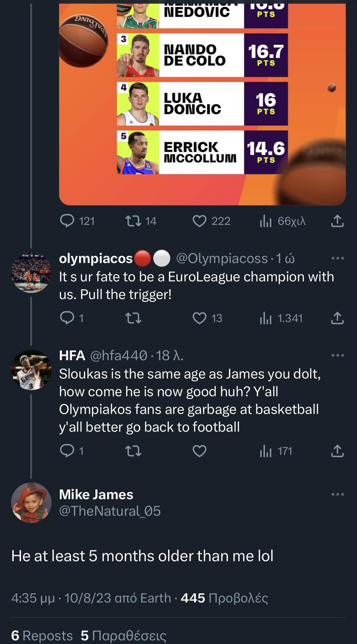
Task: Repost the olympiacos reply
Action: click(133, 318)
